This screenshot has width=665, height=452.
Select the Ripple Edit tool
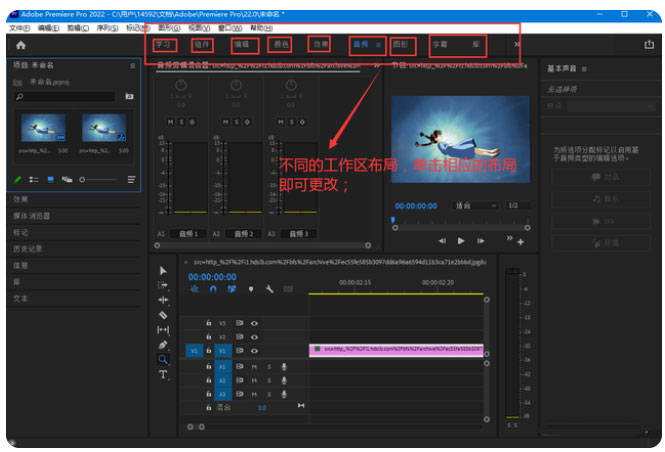point(163,300)
